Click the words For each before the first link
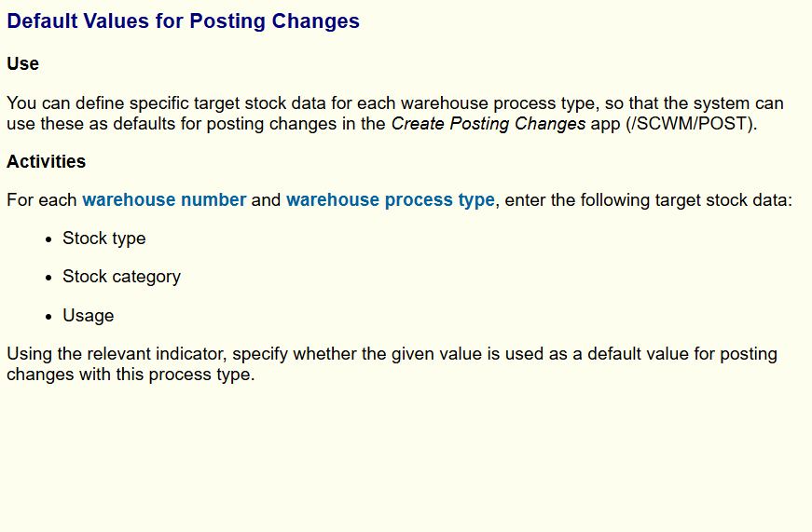 tap(41, 199)
